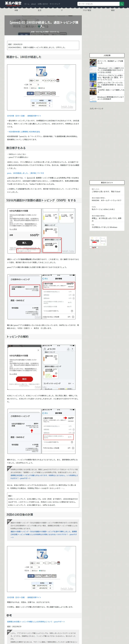Open thumbnail of Windows標準搭載フォント article
The width and height of the screenshot is (129, 644).
click(93, 99)
